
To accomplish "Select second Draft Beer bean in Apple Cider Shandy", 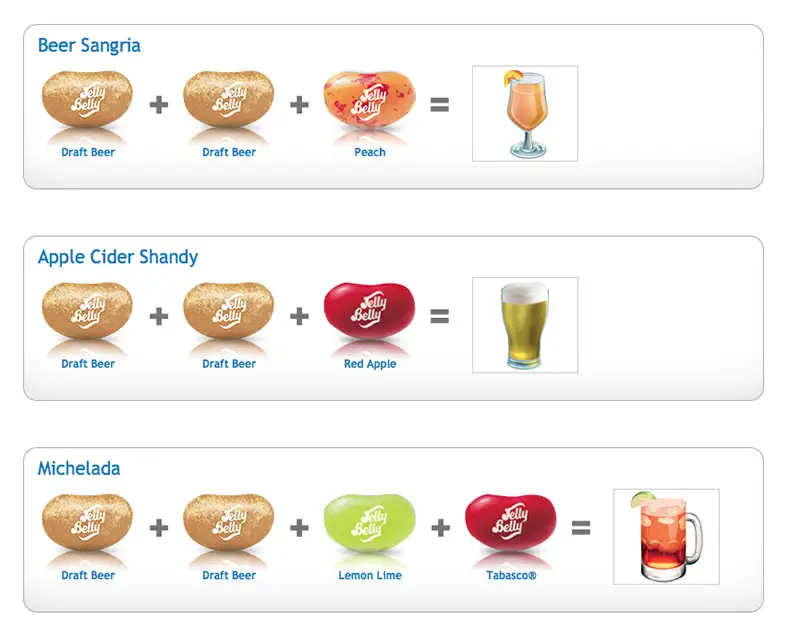I will click(x=229, y=310).
